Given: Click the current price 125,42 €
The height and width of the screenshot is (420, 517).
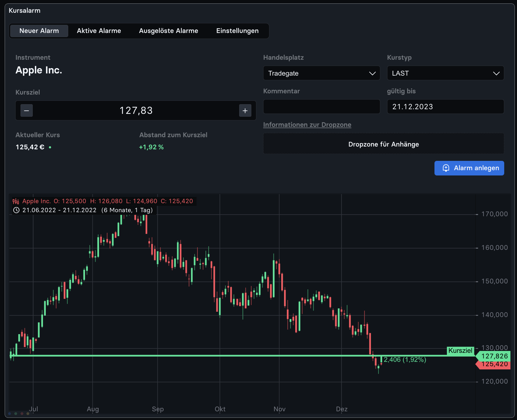Looking at the screenshot, I should click(x=30, y=147).
